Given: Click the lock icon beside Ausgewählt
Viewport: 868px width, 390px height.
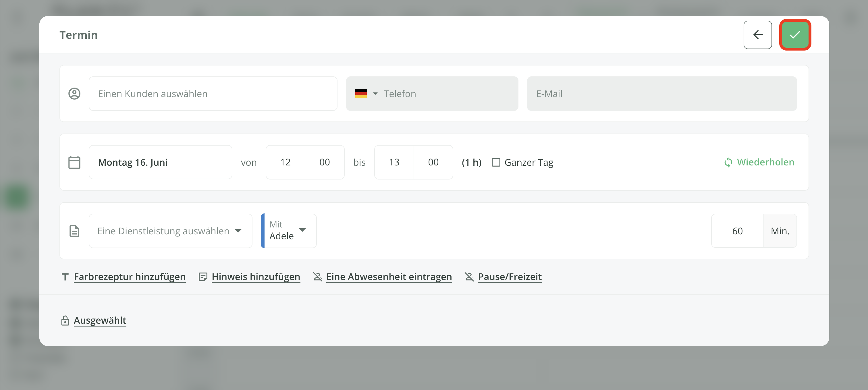Looking at the screenshot, I should coord(65,321).
